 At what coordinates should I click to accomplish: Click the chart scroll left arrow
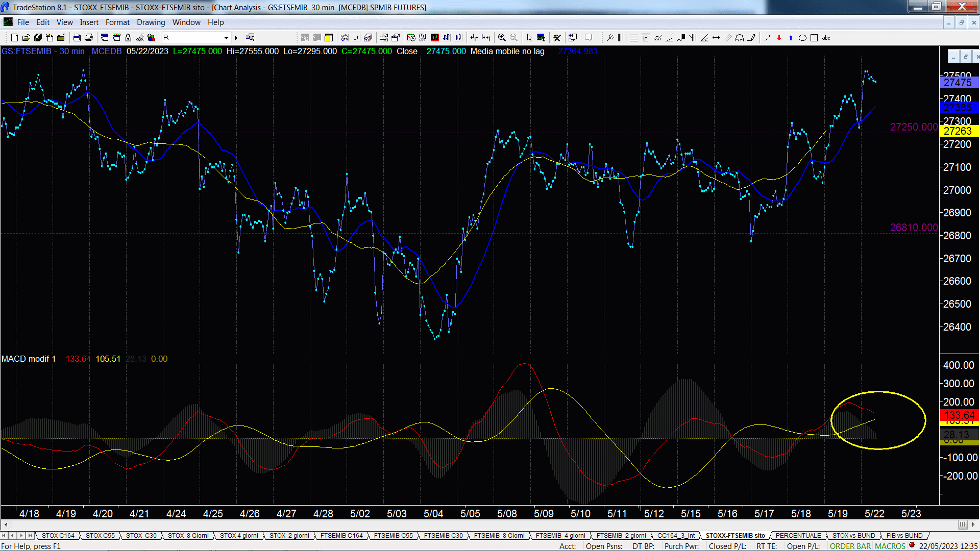tap(6, 524)
